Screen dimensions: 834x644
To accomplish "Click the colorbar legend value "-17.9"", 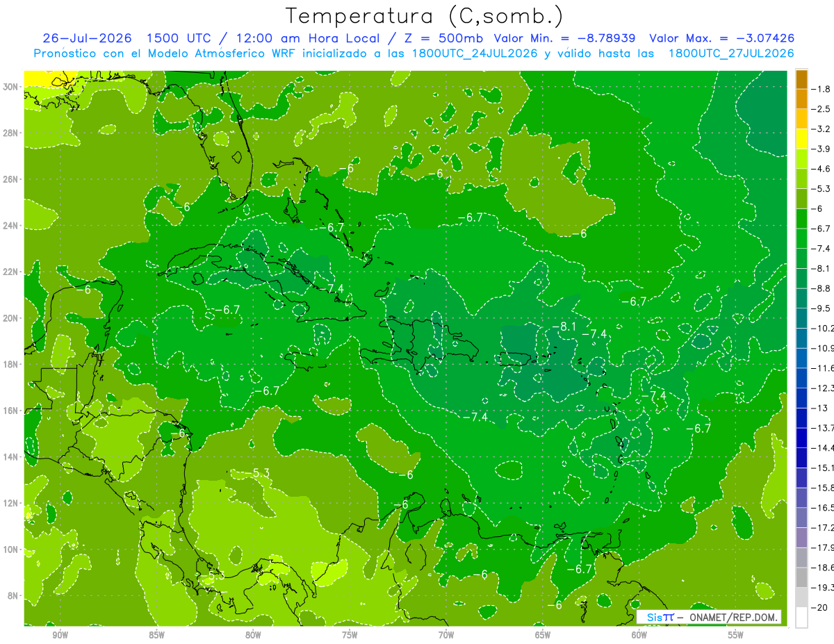I will click(823, 547).
